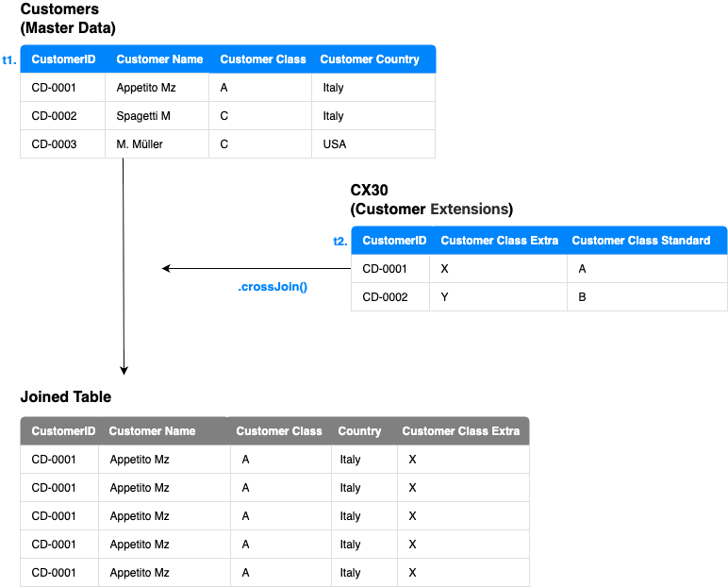Screen dimensions: 728x587
Task: Click Customer Name header in Customers table
Action: pyautogui.click(x=159, y=59)
